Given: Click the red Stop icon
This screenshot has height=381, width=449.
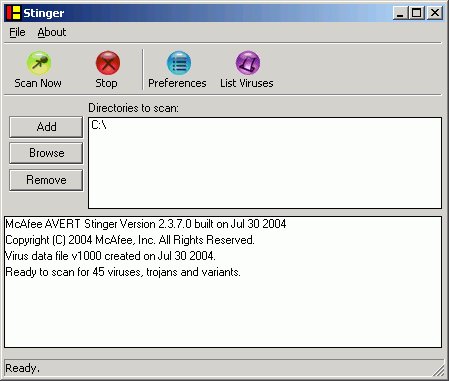Looking at the screenshot, I should click(108, 63).
